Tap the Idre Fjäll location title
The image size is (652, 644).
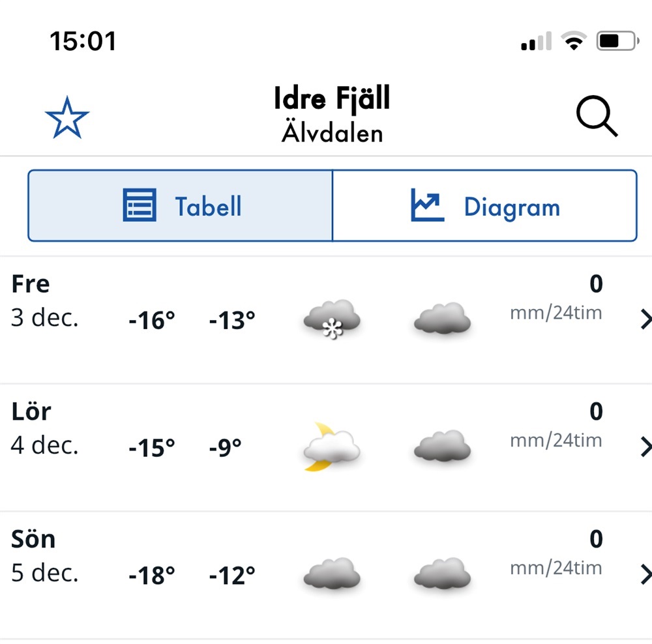pyautogui.click(x=332, y=98)
